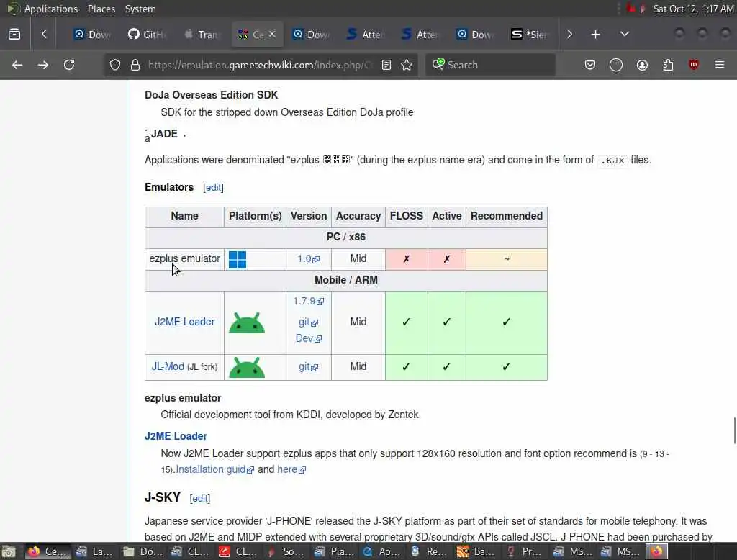This screenshot has width=737, height=560.
Task: Click Windows platform icon in ezplus row
Action: point(238,260)
